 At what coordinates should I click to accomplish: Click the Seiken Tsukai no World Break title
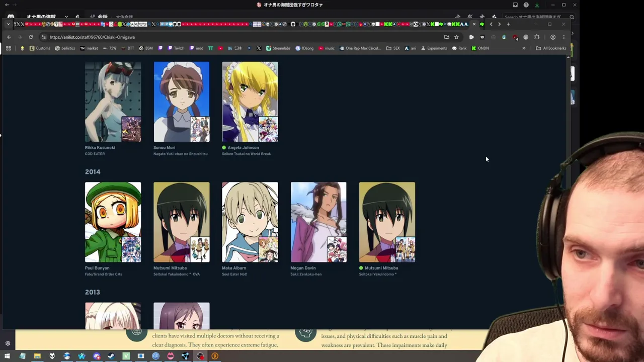click(x=247, y=154)
